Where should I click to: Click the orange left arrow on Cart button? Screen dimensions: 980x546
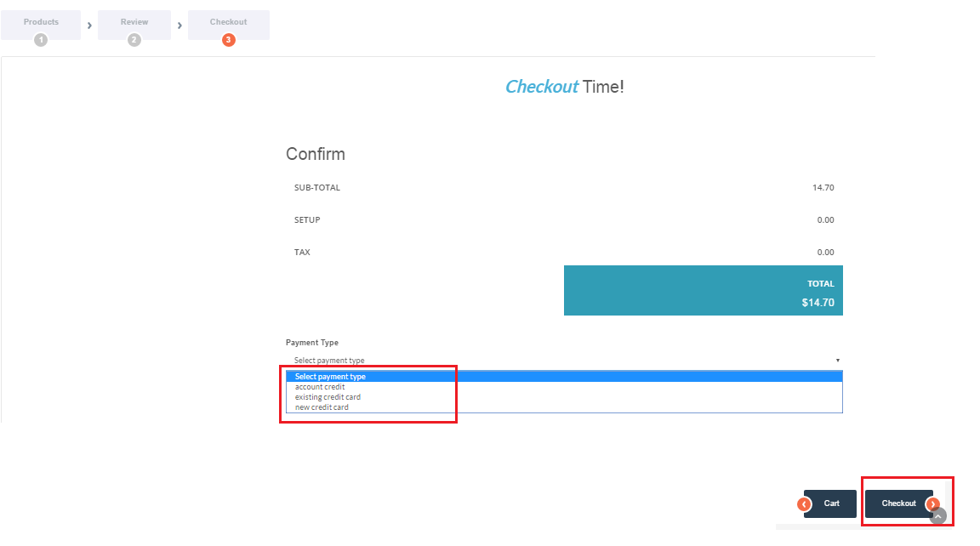click(x=805, y=504)
